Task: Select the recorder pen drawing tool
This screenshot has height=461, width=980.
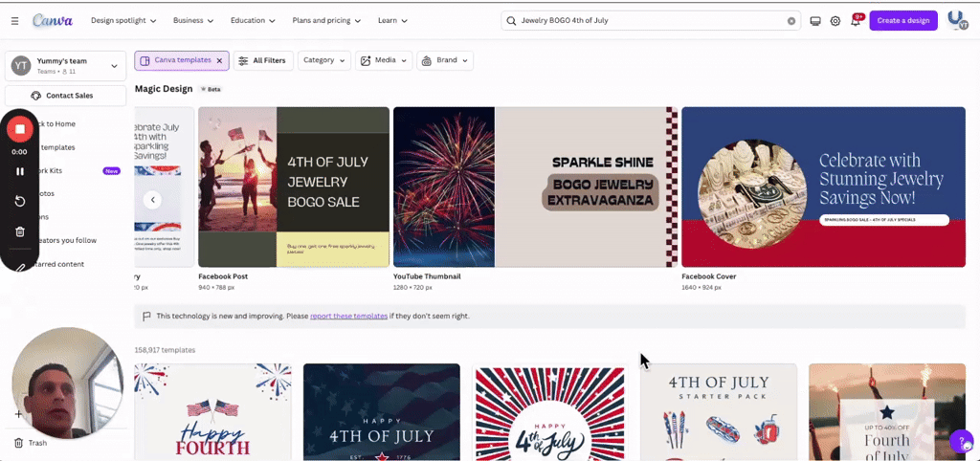Action: click(20, 268)
